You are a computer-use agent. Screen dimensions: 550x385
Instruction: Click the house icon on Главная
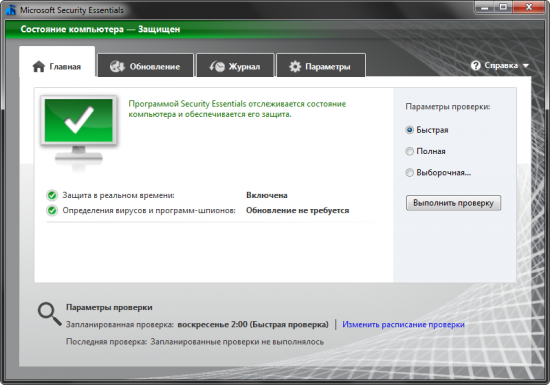[x=39, y=66]
